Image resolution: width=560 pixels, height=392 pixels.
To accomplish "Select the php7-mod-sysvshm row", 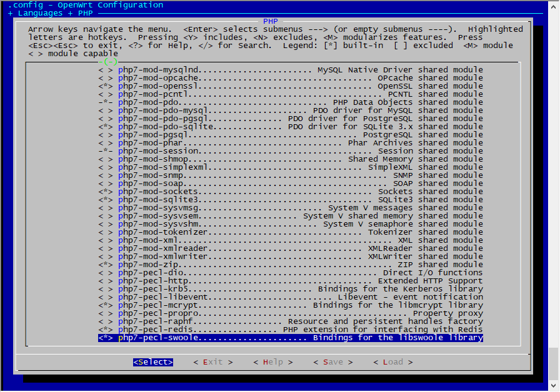I will click(x=291, y=224).
